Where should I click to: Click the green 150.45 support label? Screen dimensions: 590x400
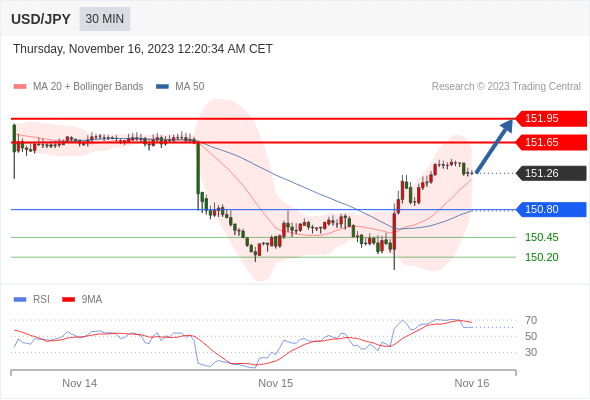(541, 237)
